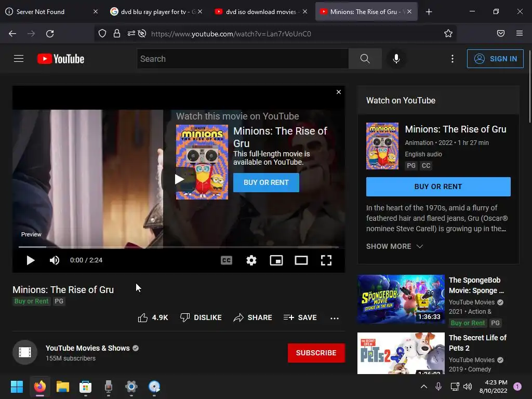
Task: SAVE video to a playlist
Action: pyautogui.click(x=300, y=317)
